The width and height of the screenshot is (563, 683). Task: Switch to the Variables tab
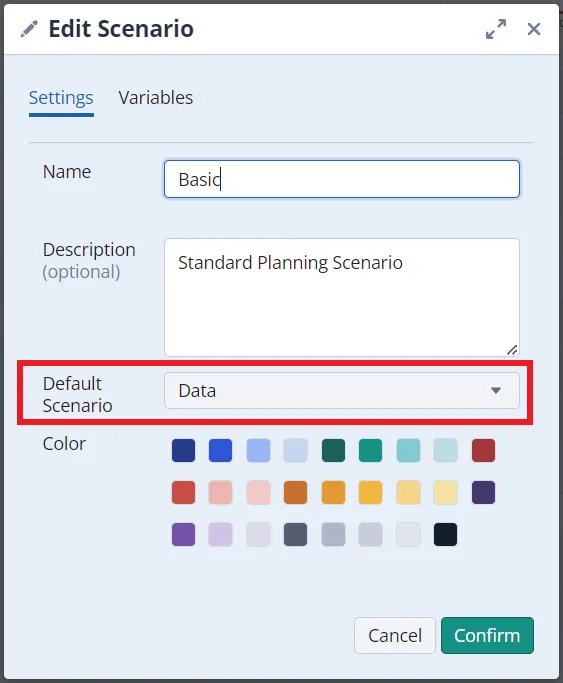(155, 98)
